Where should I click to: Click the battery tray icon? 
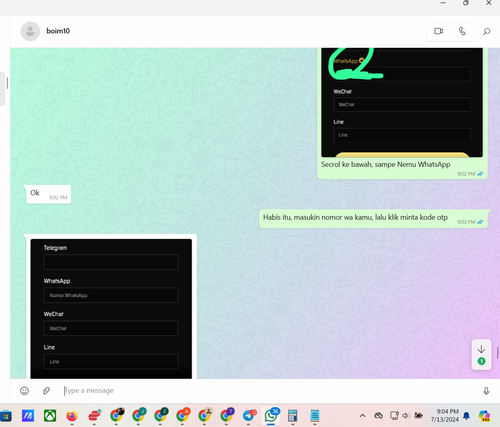point(418,415)
